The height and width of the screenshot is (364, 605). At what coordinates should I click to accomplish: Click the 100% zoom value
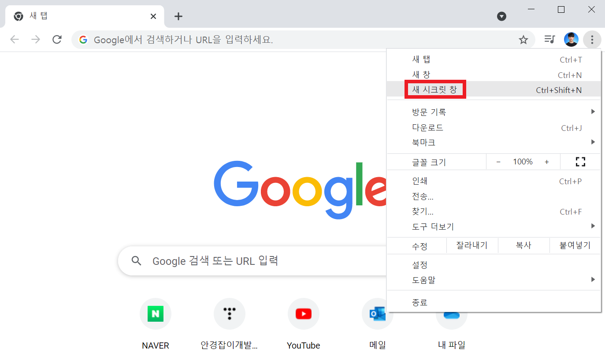[x=523, y=162]
